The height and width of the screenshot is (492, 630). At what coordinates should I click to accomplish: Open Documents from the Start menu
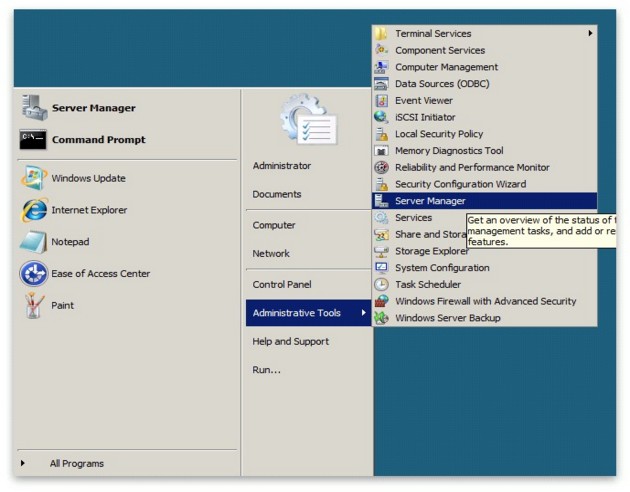(x=277, y=194)
